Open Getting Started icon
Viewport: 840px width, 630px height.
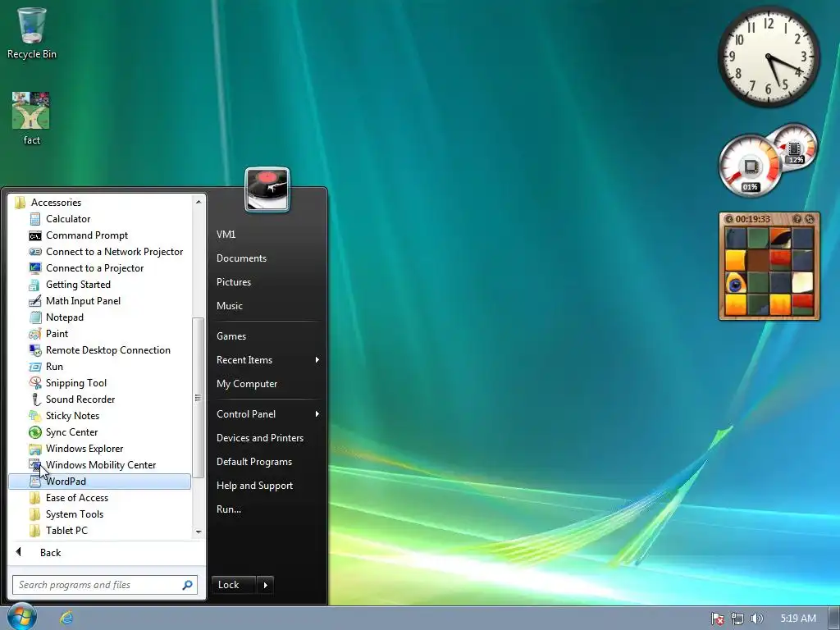coord(35,285)
